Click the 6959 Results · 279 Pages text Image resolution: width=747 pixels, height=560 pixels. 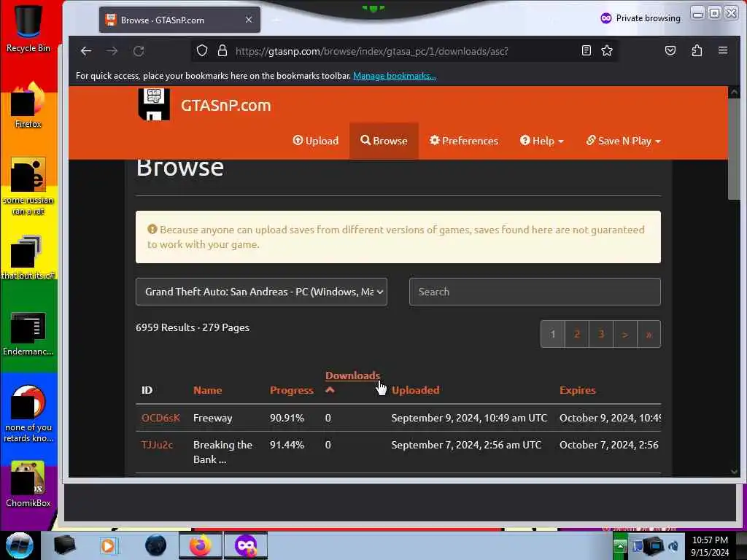193,327
